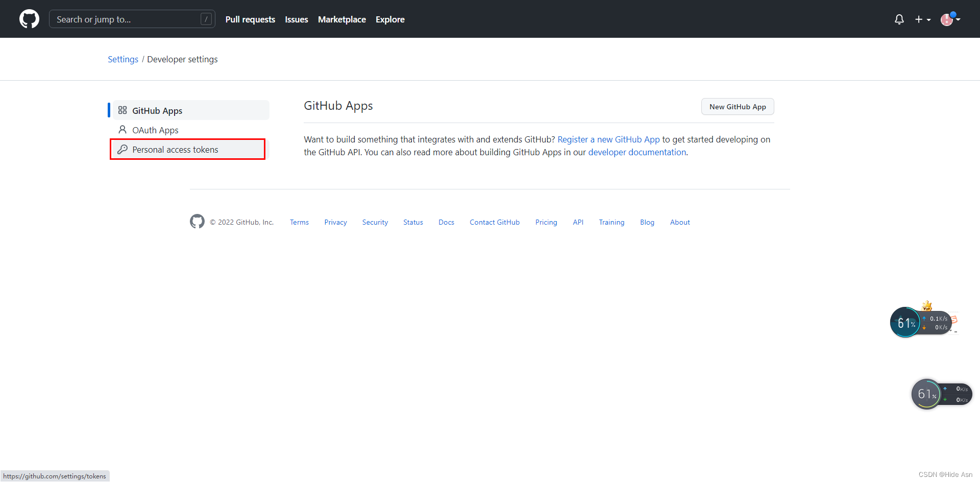Open the user avatar menu

[x=950, y=19]
